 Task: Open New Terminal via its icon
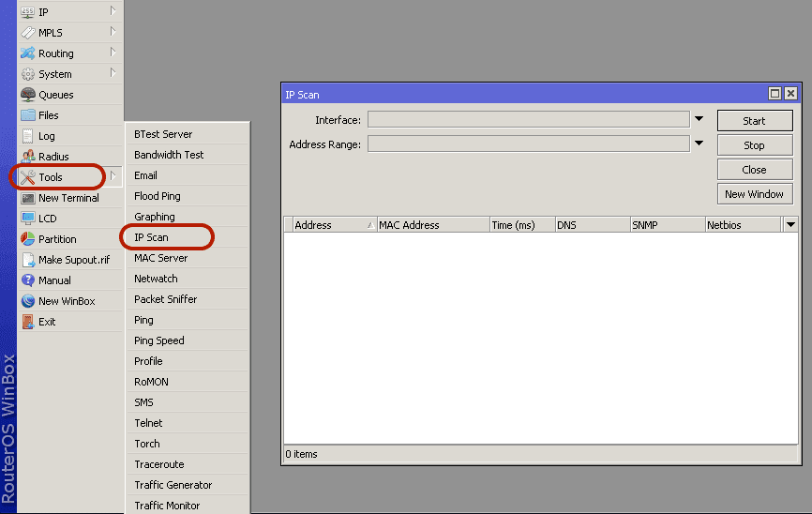click(27, 198)
